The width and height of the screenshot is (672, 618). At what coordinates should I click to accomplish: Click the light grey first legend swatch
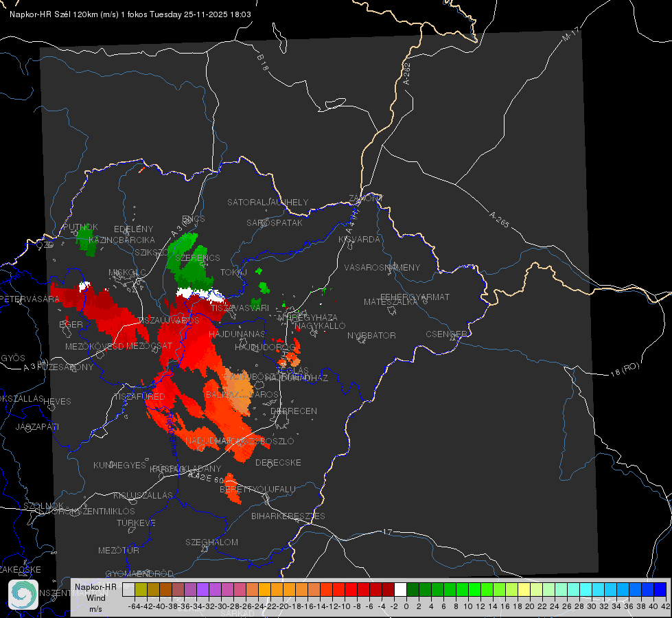click(128, 590)
